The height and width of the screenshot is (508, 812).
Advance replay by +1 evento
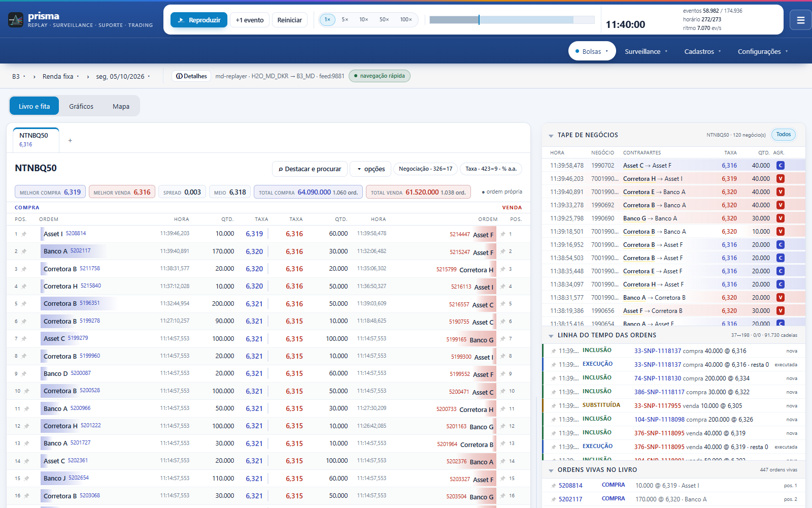250,20
